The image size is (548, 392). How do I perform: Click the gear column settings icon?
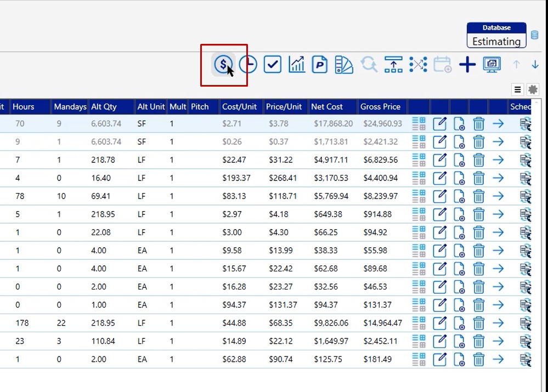coord(533,89)
